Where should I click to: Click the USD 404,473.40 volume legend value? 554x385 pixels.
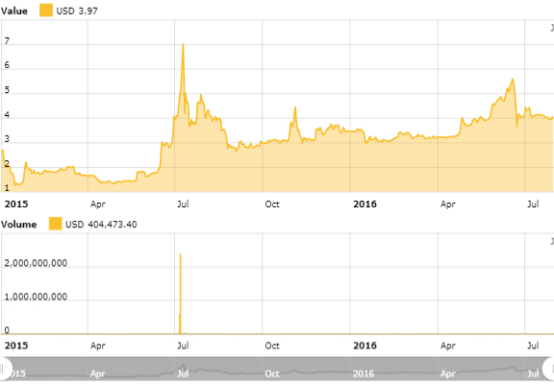pos(101,224)
